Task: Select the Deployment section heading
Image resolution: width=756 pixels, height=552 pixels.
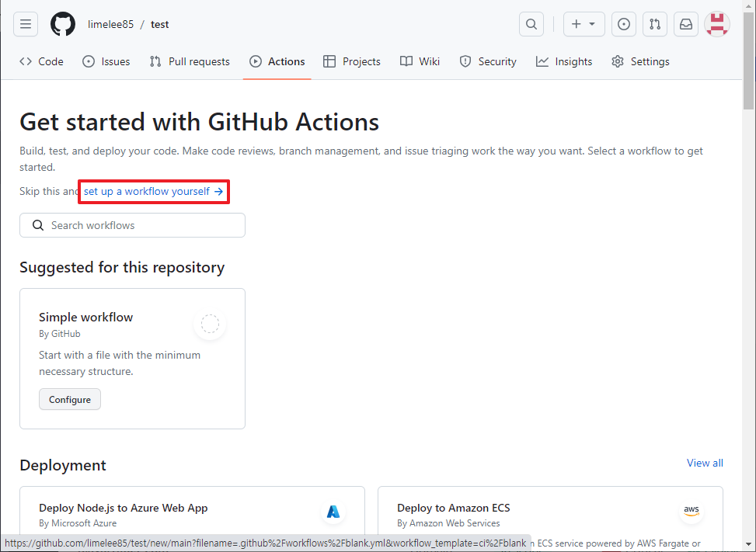Action: tap(63, 465)
